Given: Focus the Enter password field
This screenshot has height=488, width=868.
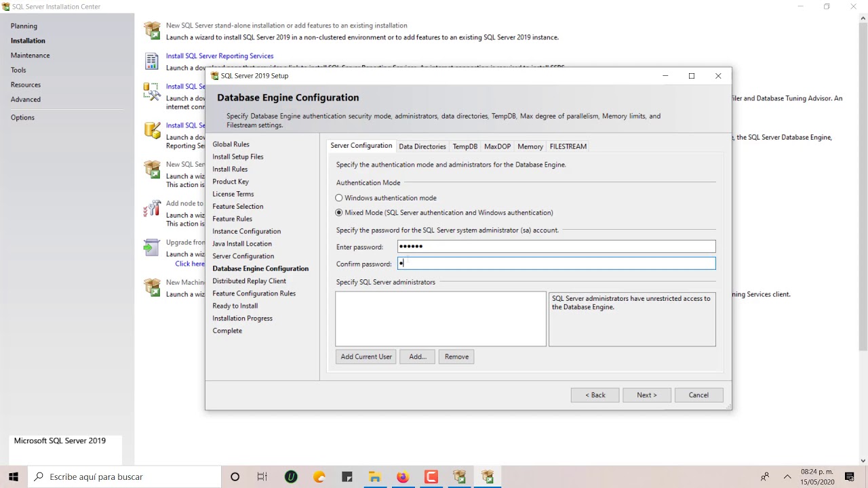Looking at the screenshot, I should pyautogui.click(x=556, y=247).
